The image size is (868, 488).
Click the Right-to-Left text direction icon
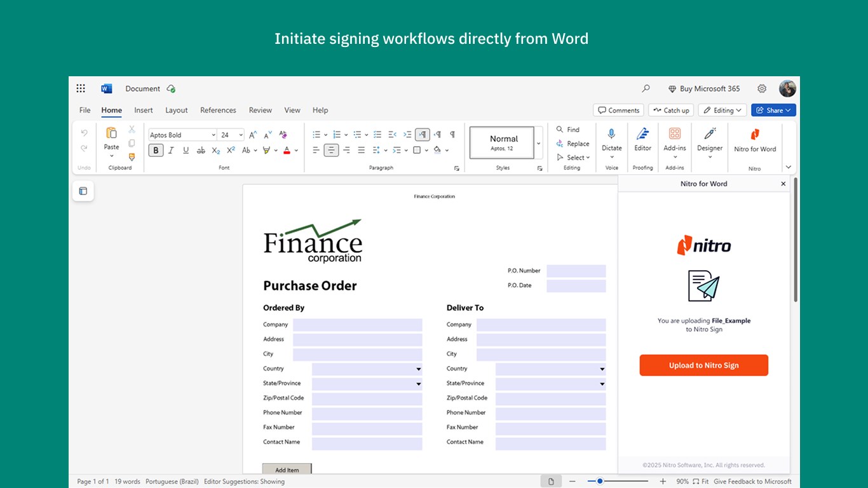pyautogui.click(x=437, y=135)
